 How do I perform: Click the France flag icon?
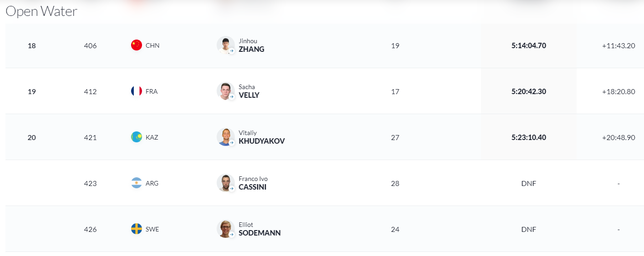coord(137,91)
